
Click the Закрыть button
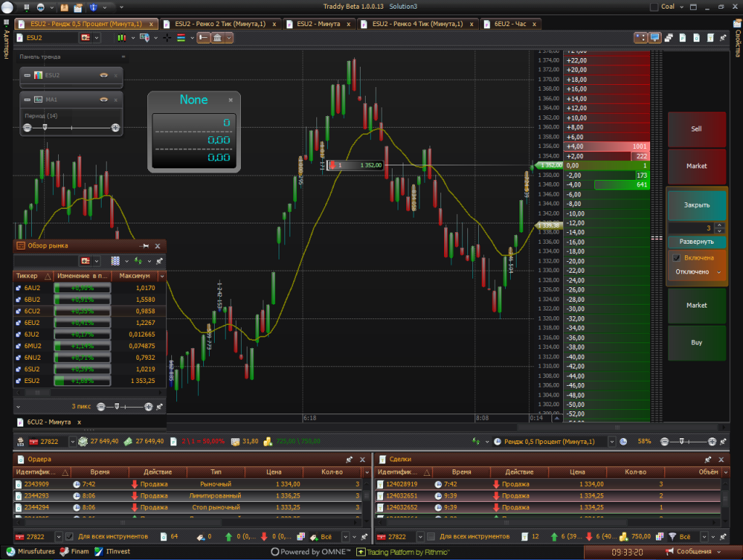[697, 205]
